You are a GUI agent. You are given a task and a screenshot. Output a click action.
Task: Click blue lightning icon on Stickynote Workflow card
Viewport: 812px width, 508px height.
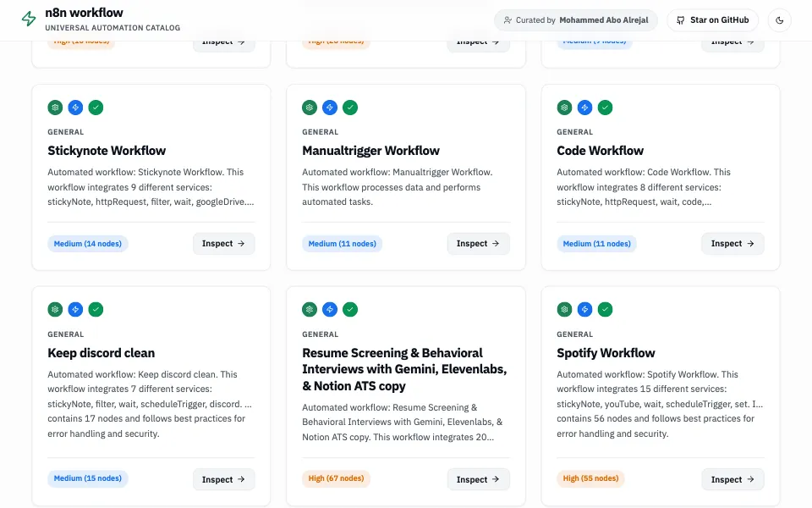[75, 108]
